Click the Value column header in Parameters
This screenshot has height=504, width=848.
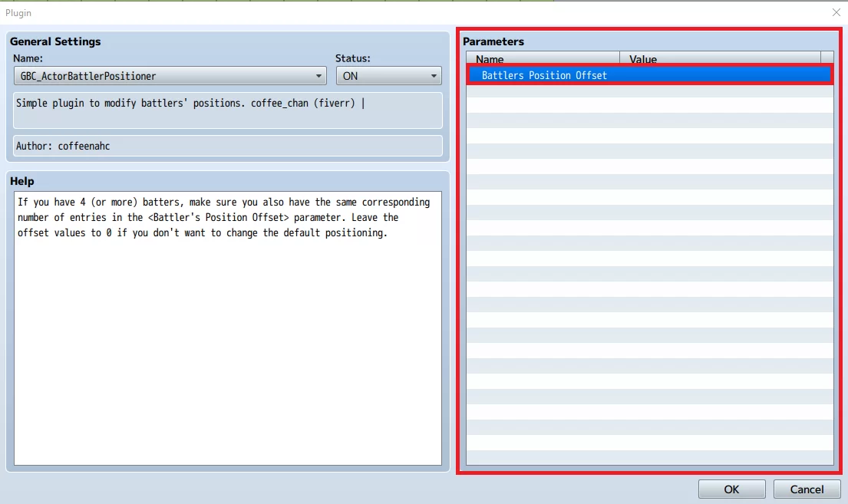(720, 58)
